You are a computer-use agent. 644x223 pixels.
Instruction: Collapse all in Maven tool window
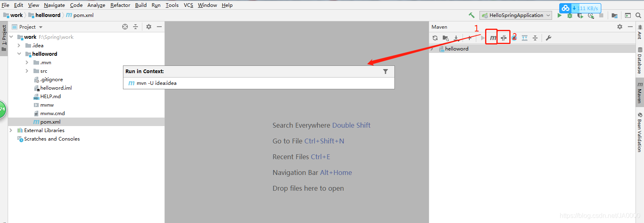click(535, 38)
